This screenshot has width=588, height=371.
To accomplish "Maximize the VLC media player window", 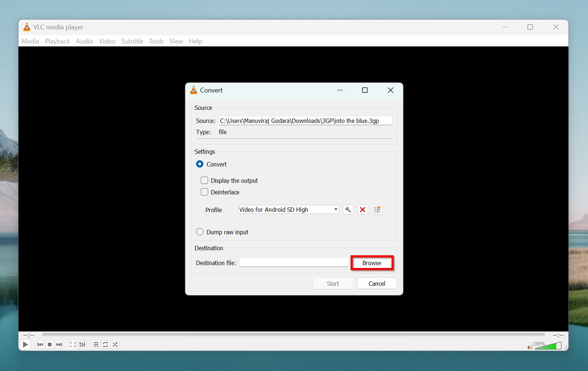I will [530, 27].
